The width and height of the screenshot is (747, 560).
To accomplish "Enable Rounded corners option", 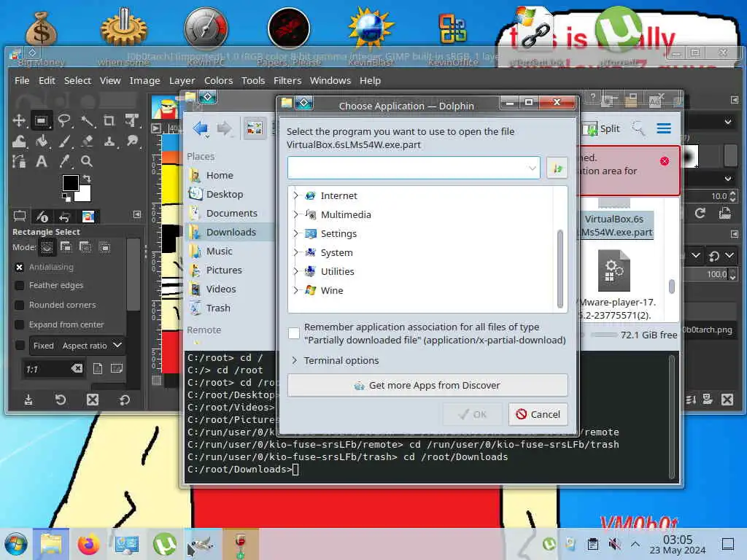I will [x=19, y=305].
